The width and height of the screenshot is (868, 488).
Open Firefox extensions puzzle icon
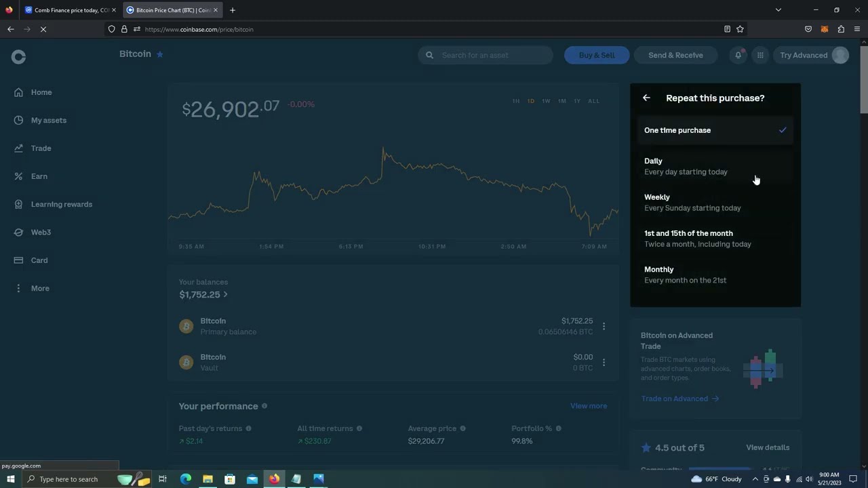point(841,29)
